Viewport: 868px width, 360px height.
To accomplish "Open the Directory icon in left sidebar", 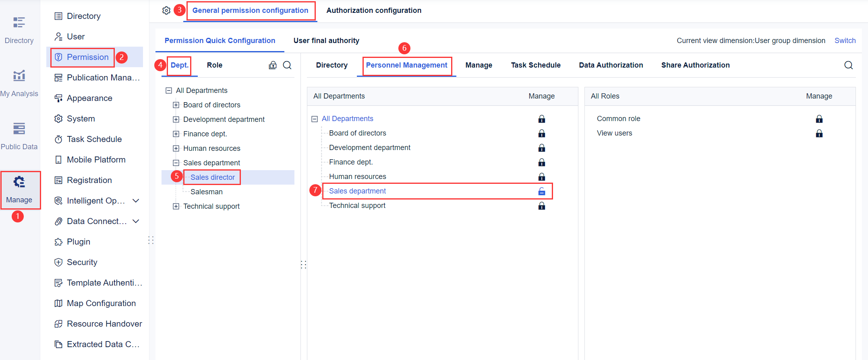I will click(19, 23).
